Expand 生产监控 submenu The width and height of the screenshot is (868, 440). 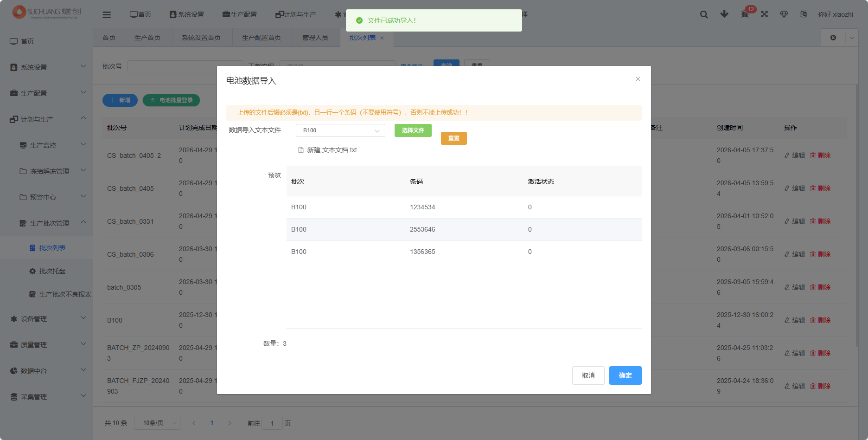(x=46, y=145)
